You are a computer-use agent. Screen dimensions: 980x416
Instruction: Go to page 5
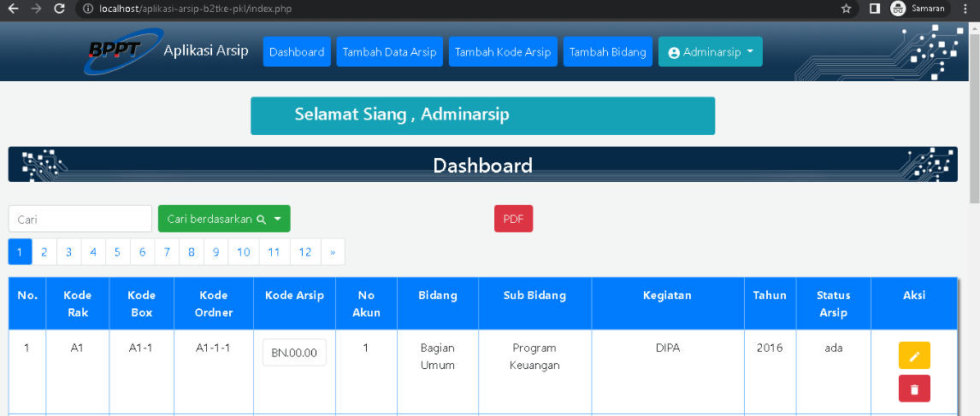(117, 252)
